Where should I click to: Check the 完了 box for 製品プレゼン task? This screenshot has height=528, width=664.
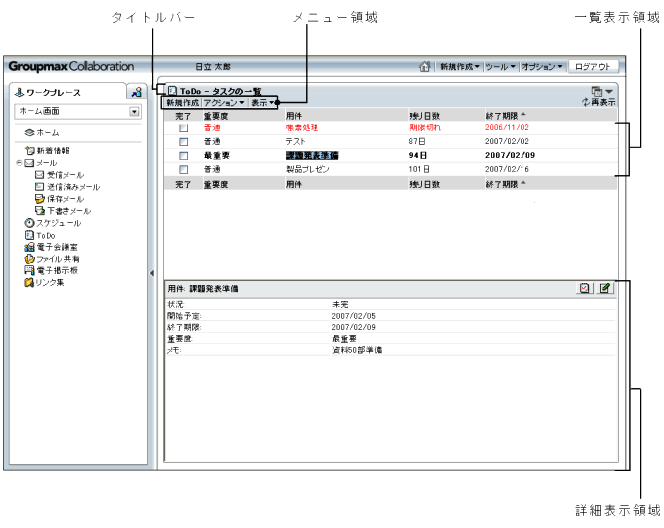coord(183,169)
